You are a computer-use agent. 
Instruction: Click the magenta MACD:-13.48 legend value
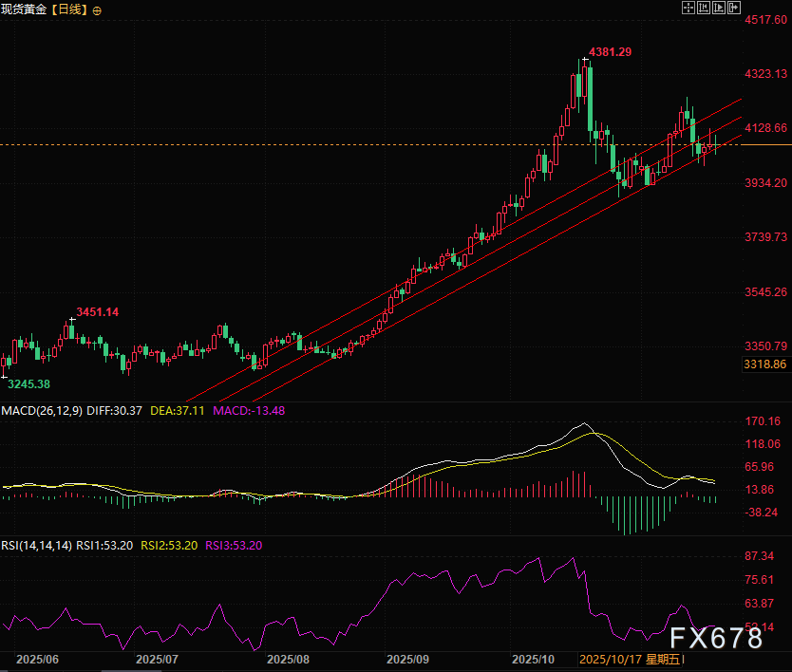[x=249, y=410]
